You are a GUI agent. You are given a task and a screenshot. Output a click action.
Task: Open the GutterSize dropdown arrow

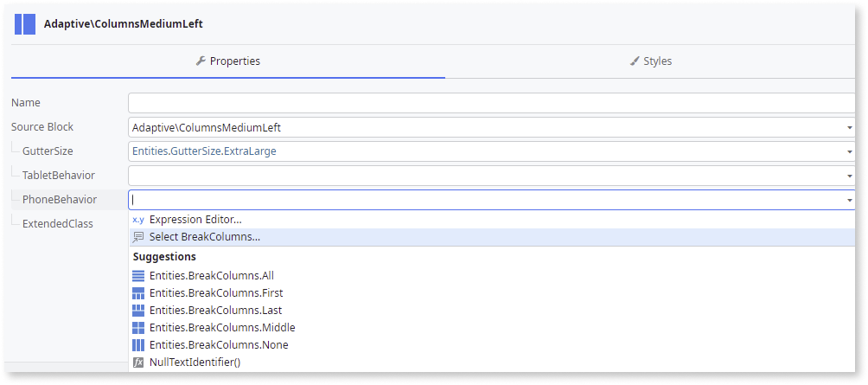[x=850, y=151]
